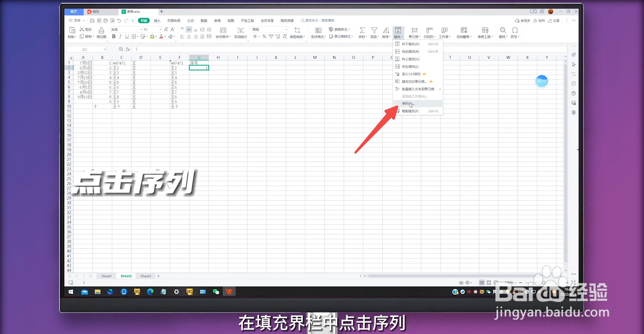This screenshot has width=644, height=334.
Task: Choose 序列(S)... from the fill menu
Action: pyautogui.click(x=408, y=103)
